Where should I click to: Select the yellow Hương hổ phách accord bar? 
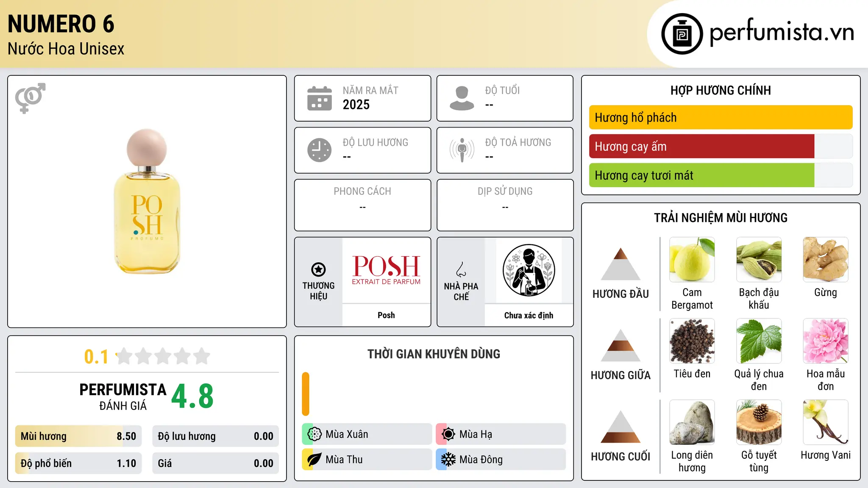tap(721, 117)
